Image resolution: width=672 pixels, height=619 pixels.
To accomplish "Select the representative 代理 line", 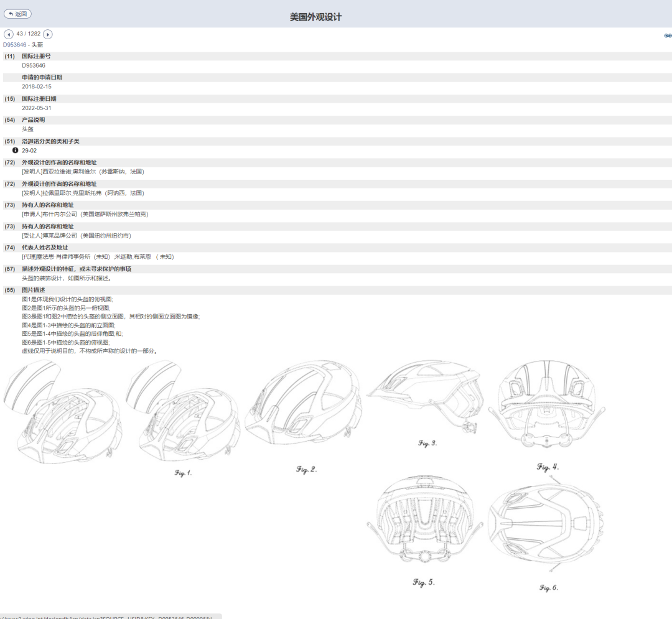I will click(98, 257).
